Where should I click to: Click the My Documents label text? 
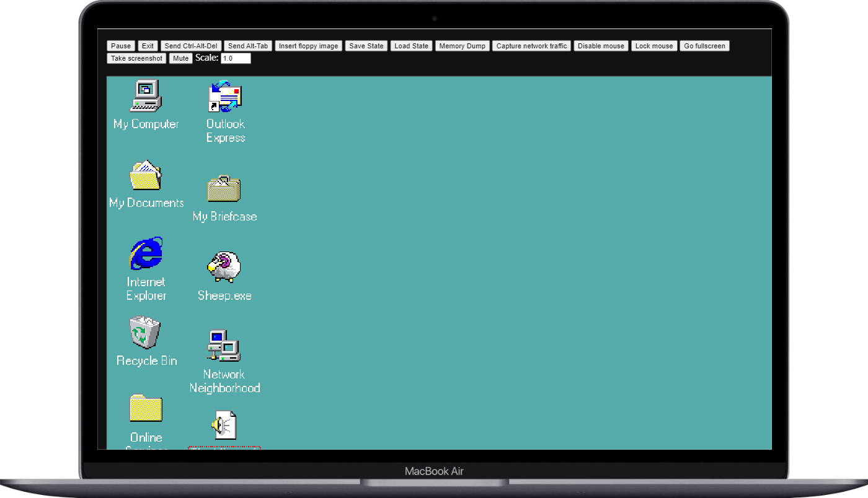click(x=146, y=203)
